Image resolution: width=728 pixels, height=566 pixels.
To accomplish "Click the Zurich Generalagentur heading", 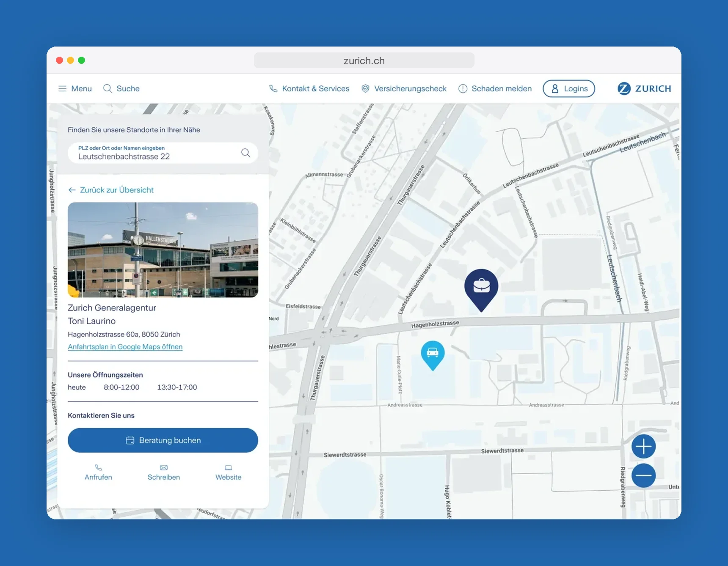I will 112,308.
